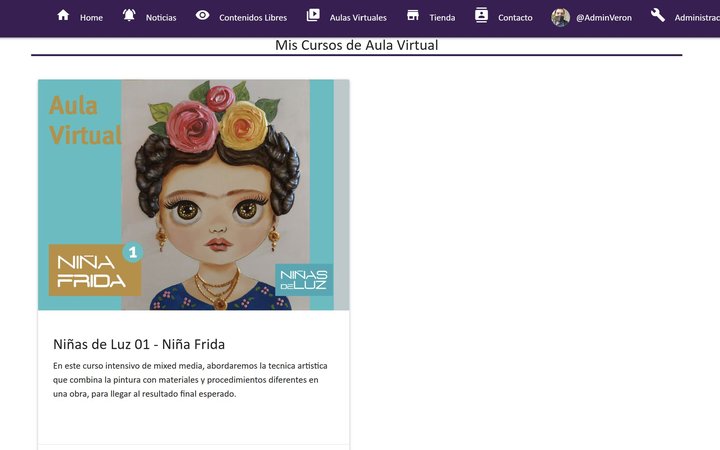Open the Home menu item
The height and width of the screenshot is (450, 720).
click(91, 18)
